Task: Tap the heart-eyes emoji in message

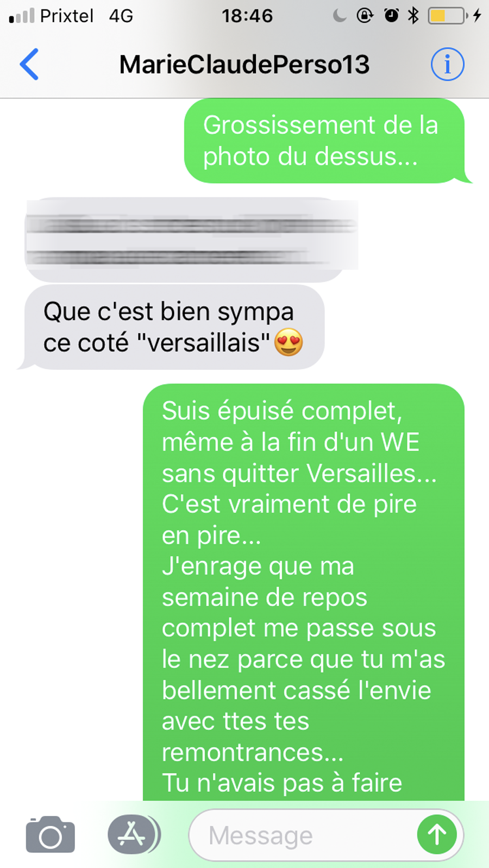Action: (x=289, y=343)
